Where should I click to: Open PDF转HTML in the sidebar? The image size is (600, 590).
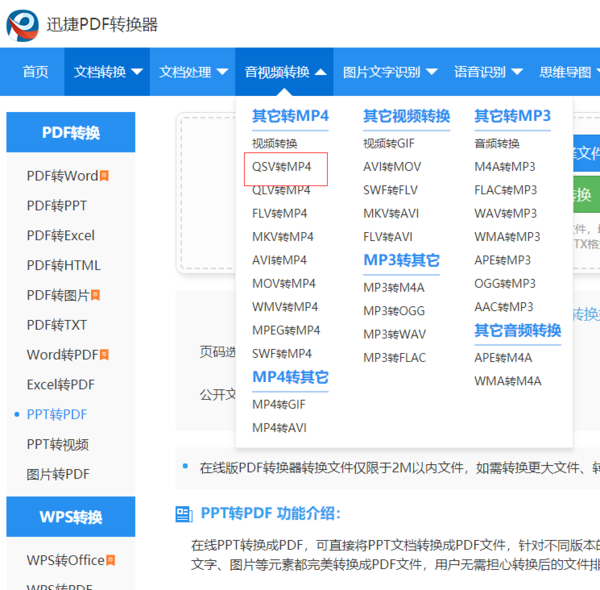click(64, 265)
